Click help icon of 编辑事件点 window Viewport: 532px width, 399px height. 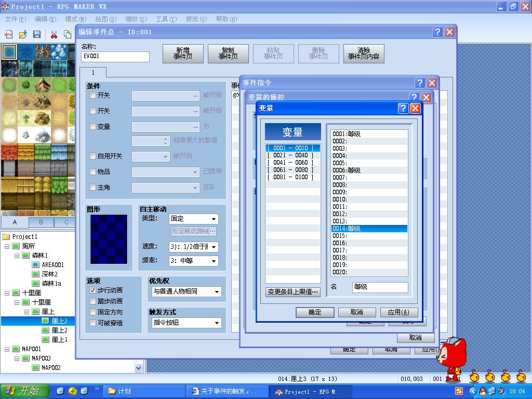pos(437,32)
